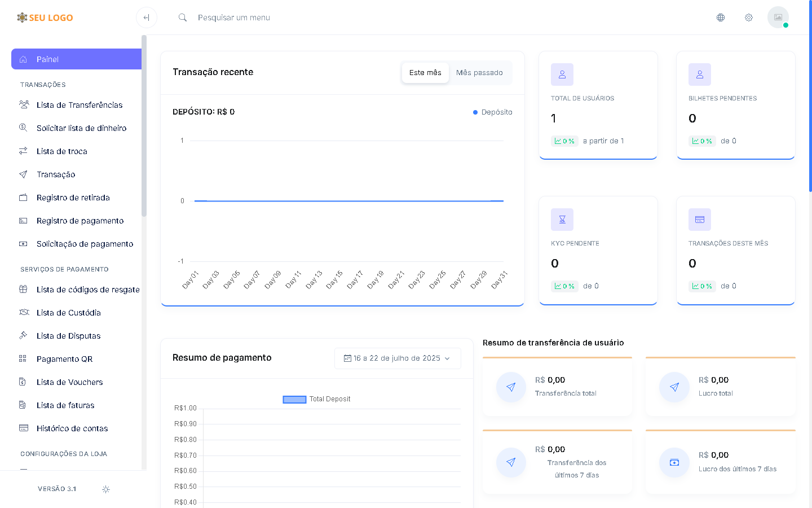Click the Transações Deste Mês card icon
Image resolution: width=812 pixels, height=508 pixels.
tap(700, 220)
